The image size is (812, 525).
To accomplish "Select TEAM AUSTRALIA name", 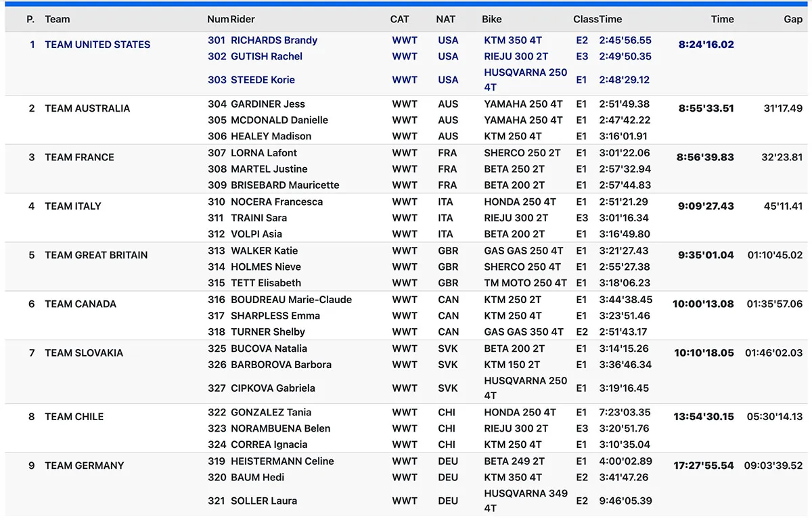I will tap(87, 108).
